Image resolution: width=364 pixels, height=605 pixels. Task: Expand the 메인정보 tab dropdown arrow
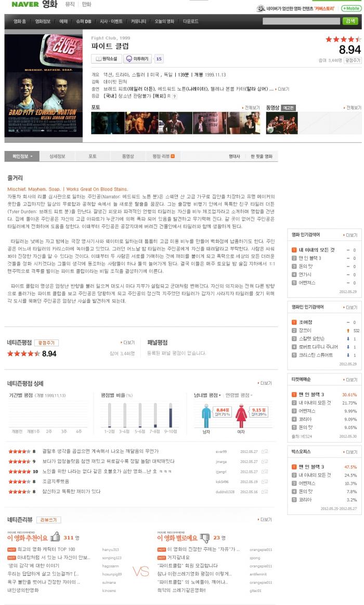pyautogui.click(x=32, y=157)
